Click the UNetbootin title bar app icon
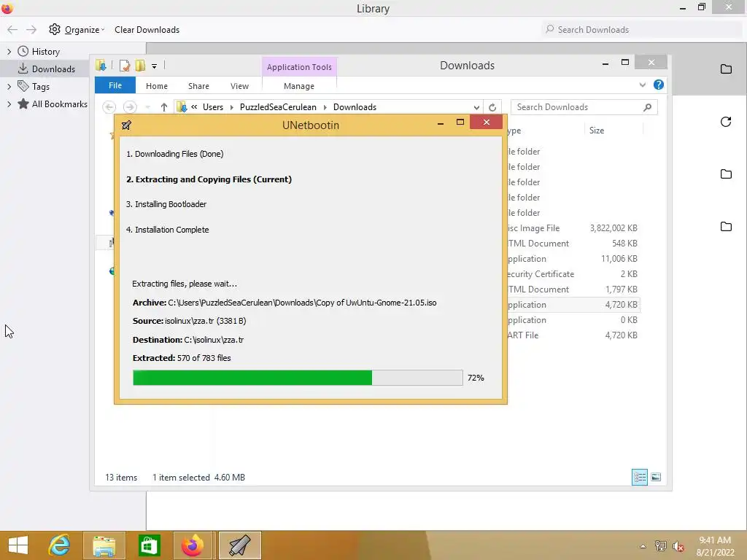Image resolution: width=747 pixels, height=560 pixels. (126, 125)
